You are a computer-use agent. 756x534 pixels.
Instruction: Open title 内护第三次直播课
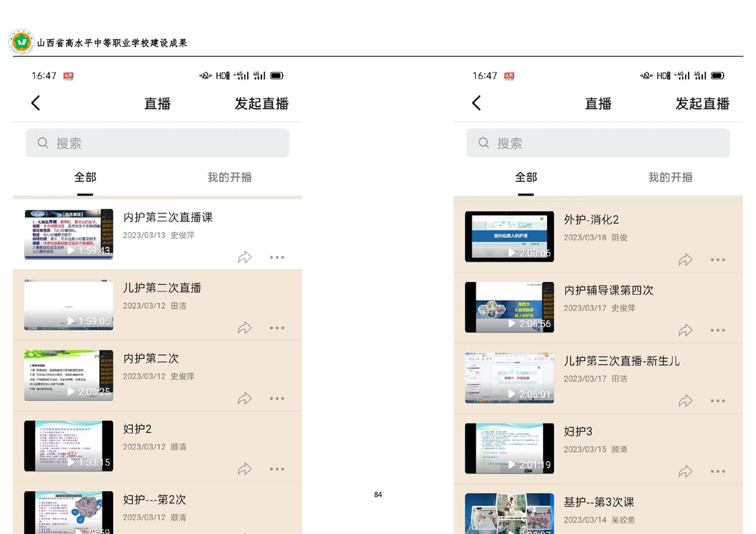pyautogui.click(x=168, y=218)
